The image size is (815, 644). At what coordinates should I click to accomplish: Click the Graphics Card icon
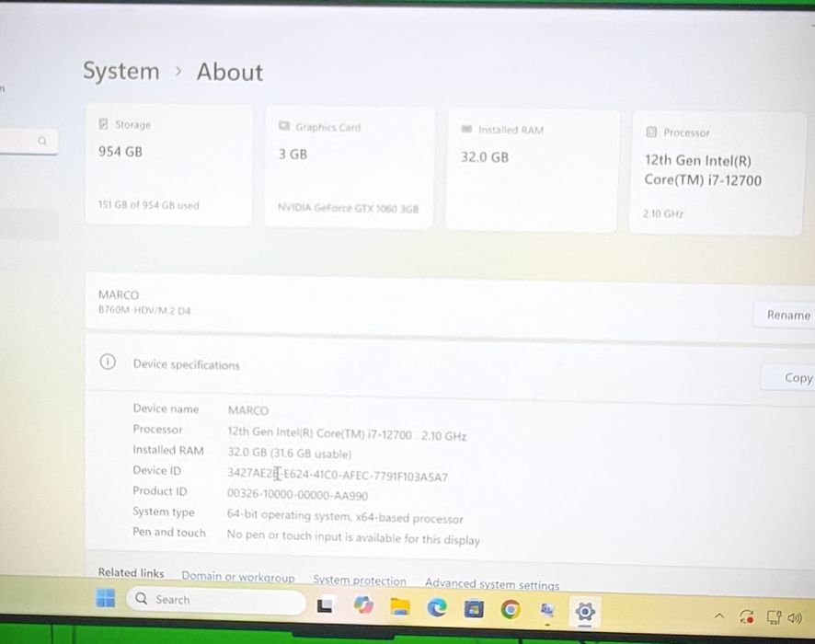click(x=284, y=126)
